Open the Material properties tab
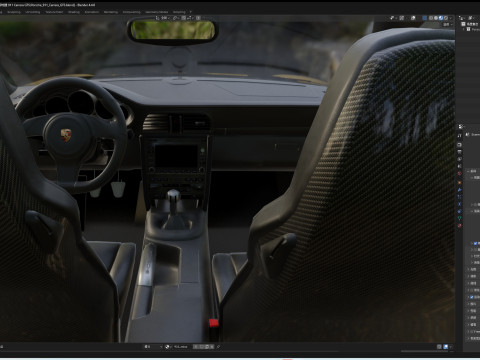The width and height of the screenshot is (480, 360). [460, 225]
